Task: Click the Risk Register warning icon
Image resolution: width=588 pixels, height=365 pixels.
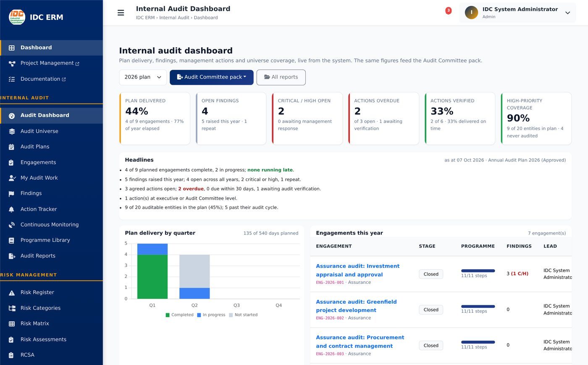Action: coord(12,293)
